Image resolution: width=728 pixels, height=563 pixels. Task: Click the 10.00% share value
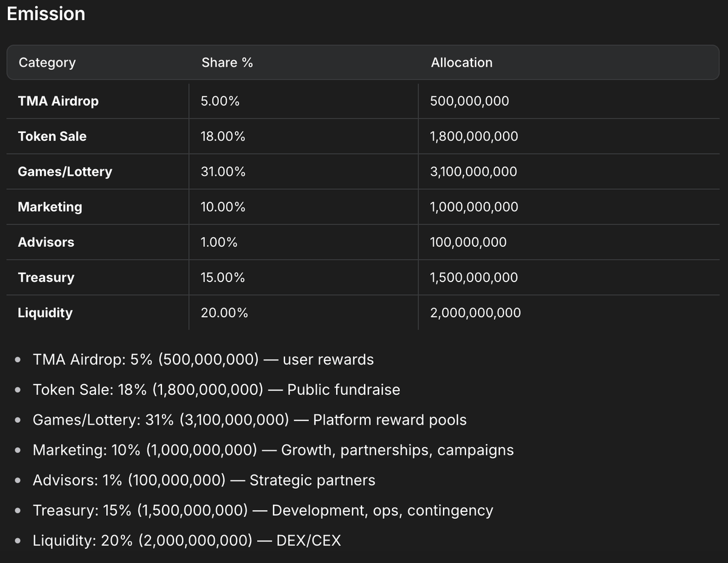tap(223, 207)
